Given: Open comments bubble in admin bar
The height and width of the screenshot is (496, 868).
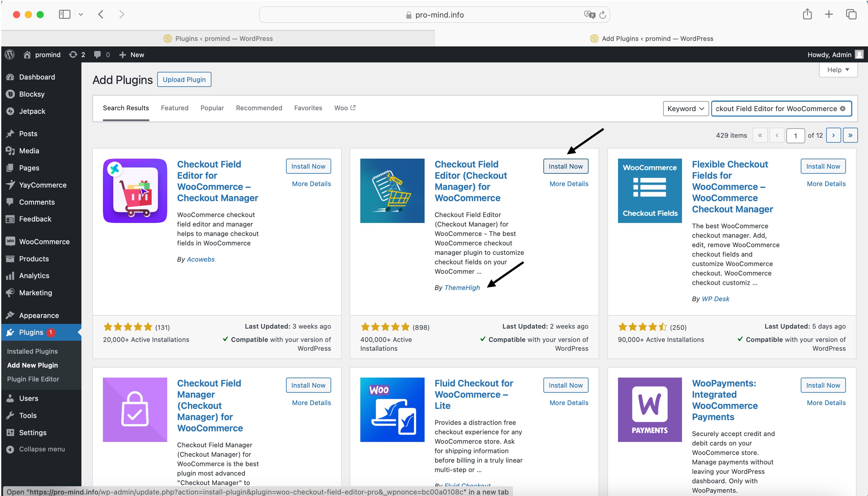Looking at the screenshot, I should point(97,54).
